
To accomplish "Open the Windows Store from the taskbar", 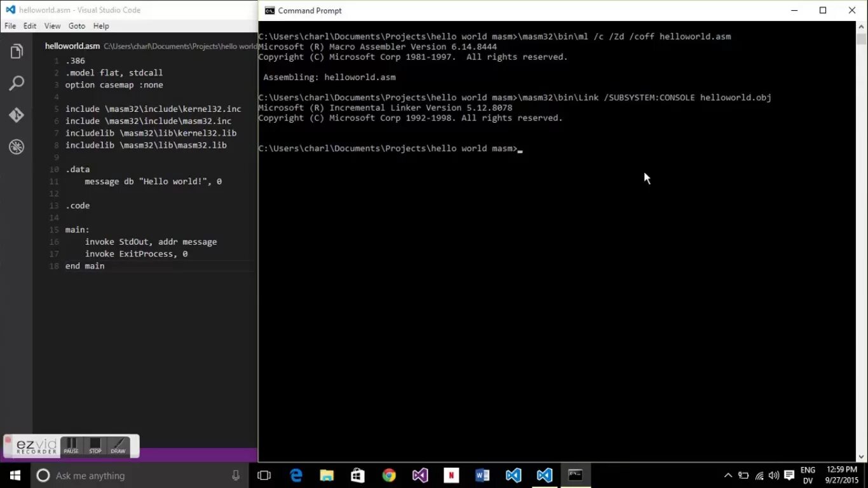I will [358, 475].
